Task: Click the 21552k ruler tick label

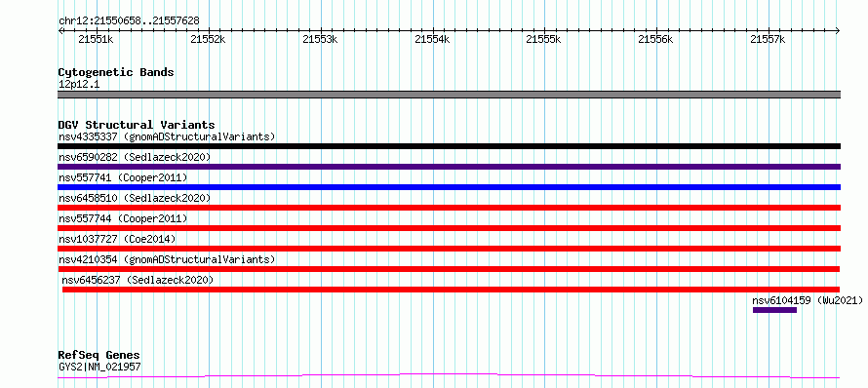Action: click(208, 39)
